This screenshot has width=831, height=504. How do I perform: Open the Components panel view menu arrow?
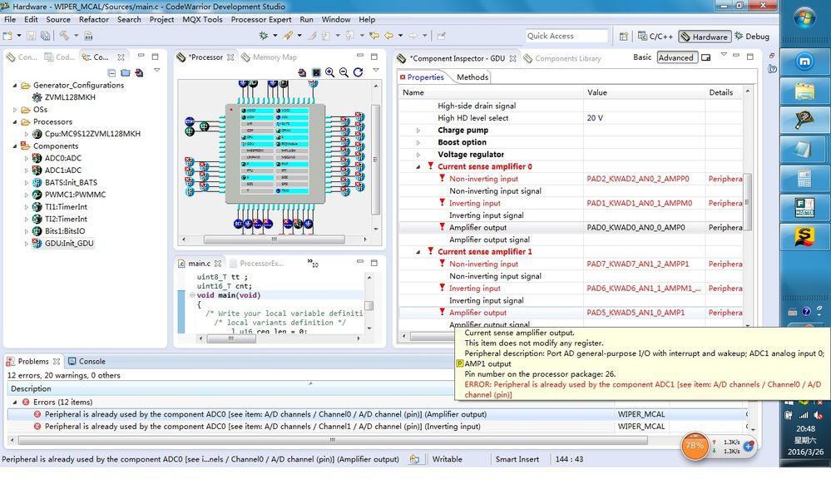coord(156,70)
